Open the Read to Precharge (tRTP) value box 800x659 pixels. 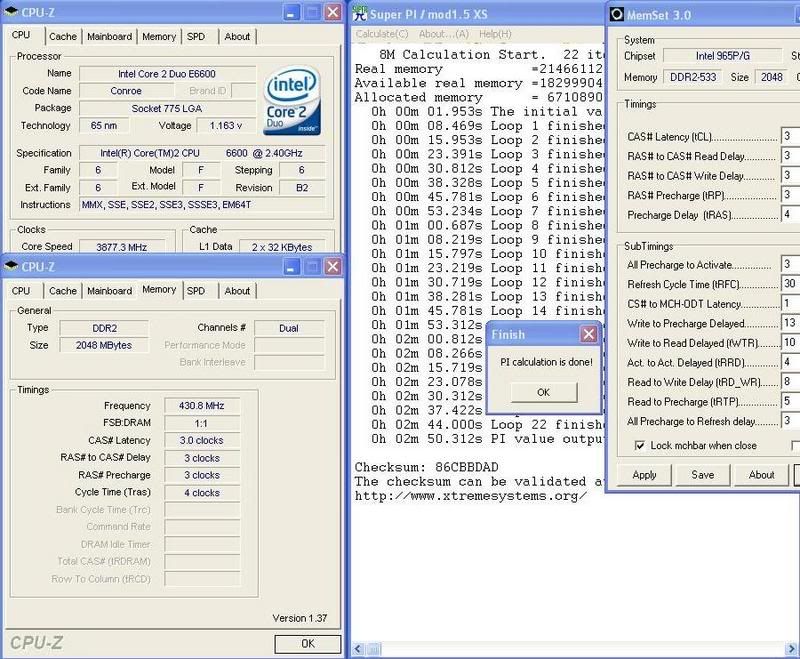[790, 401]
